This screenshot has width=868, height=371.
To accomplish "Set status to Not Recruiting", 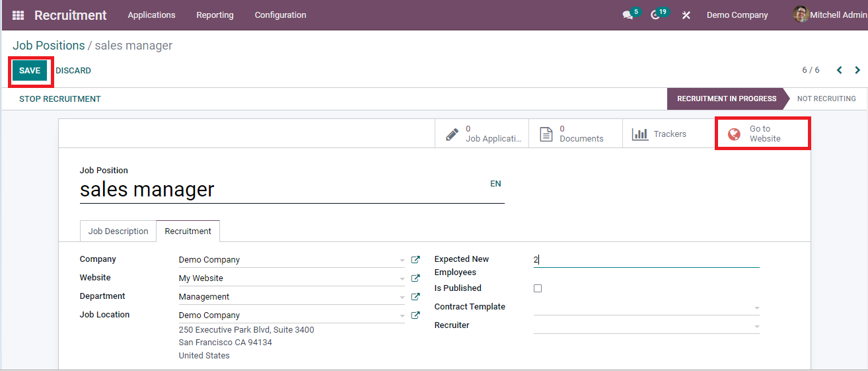I will [826, 99].
